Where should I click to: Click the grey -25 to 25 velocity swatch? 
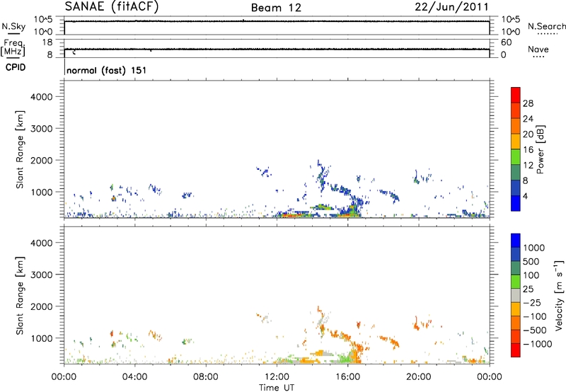coord(516,295)
